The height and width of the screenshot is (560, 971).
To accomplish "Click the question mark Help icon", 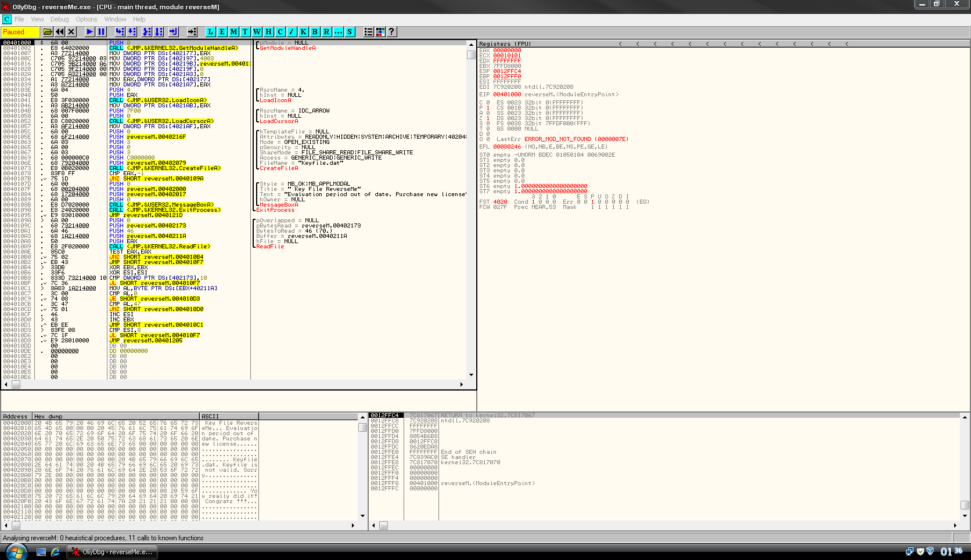I will 391,32.
